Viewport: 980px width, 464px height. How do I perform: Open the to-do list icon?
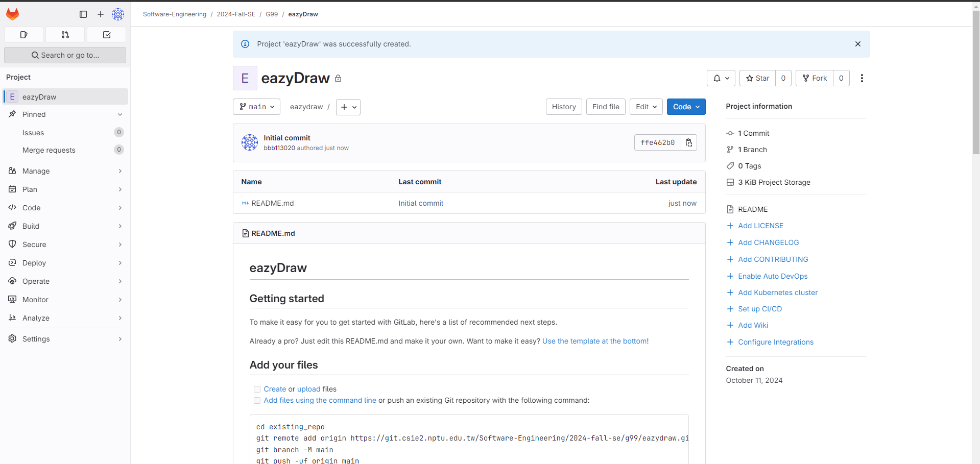pyautogui.click(x=107, y=35)
